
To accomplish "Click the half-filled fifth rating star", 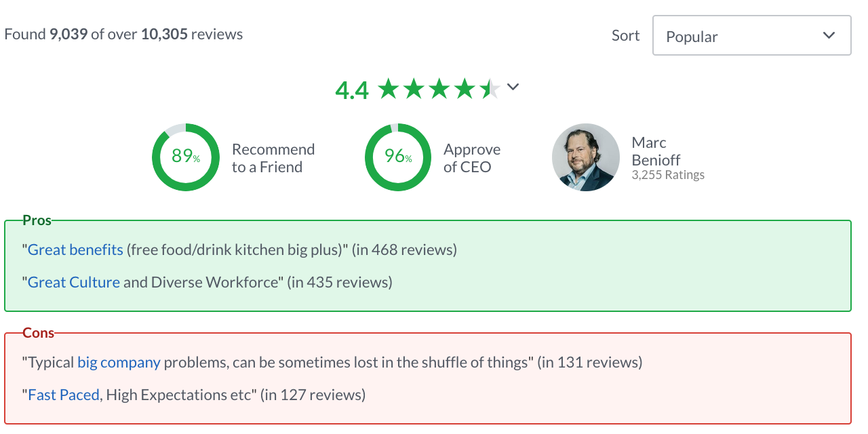I will (490, 88).
